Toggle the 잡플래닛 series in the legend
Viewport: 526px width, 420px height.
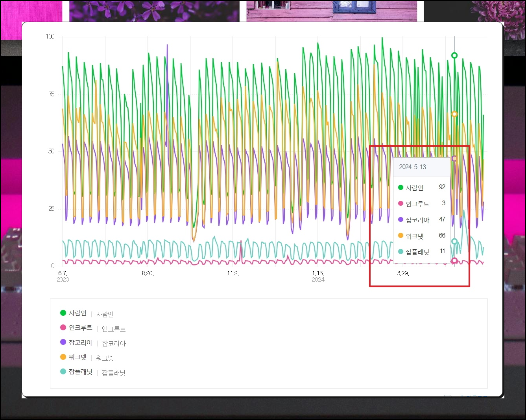pyautogui.click(x=76, y=372)
